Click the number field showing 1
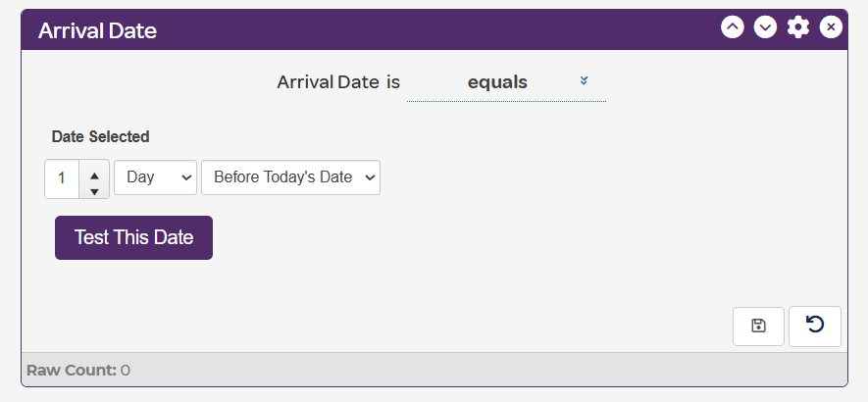Screen dimensions: 868x402 click(x=62, y=179)
